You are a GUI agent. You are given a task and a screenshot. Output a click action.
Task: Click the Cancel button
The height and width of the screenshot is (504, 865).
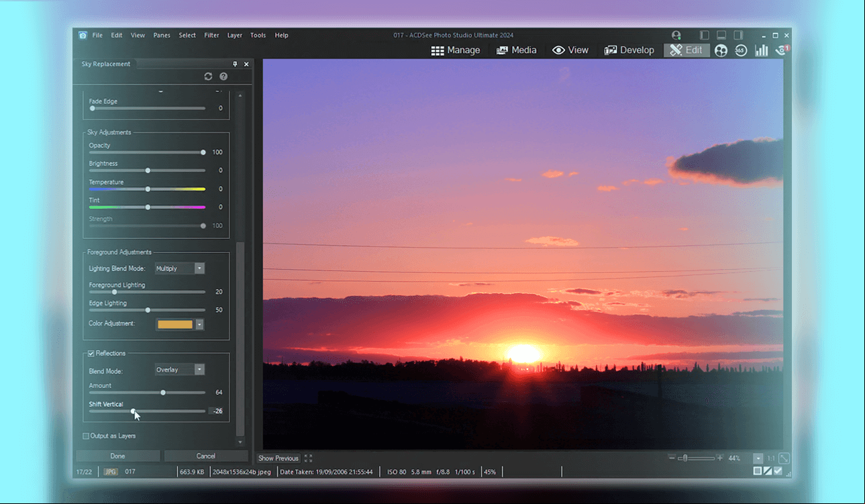pos(206,456)
